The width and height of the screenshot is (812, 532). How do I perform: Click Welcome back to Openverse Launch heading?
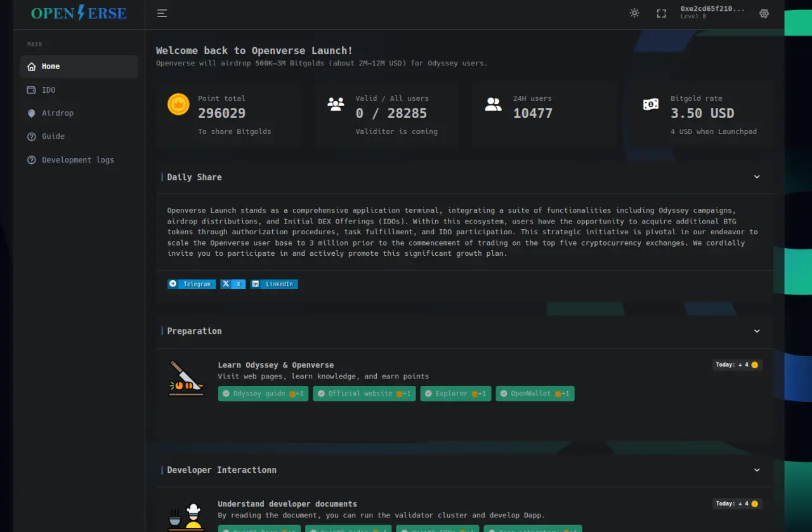[x=254, y=51]
